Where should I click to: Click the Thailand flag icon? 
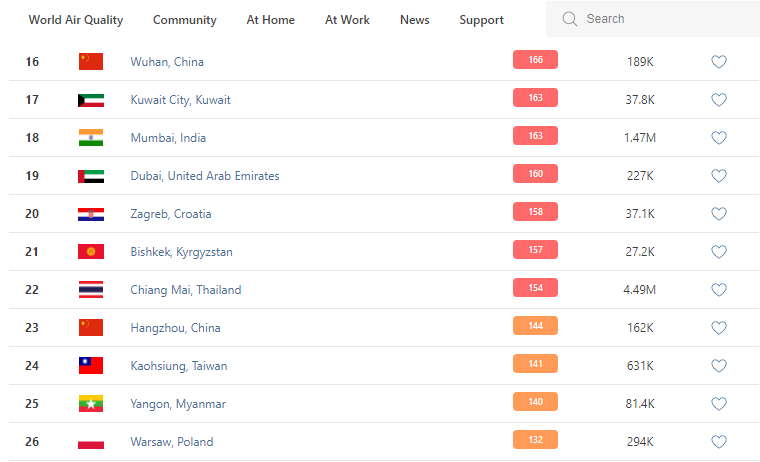91,290
